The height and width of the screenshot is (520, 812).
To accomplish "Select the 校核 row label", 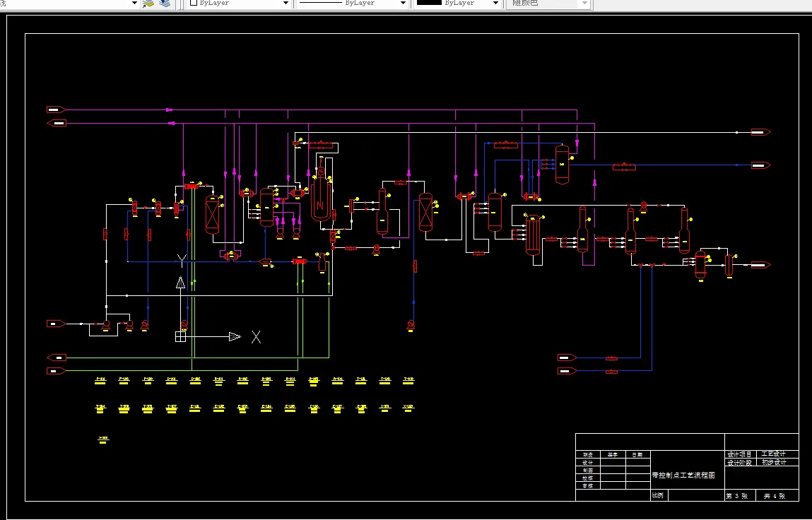I will click(x=588, y=478).
